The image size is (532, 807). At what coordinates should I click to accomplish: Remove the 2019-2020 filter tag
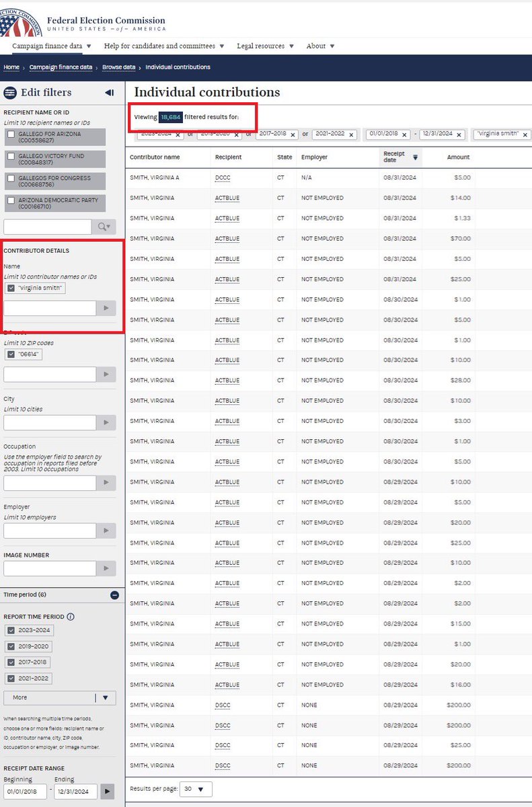235,134
